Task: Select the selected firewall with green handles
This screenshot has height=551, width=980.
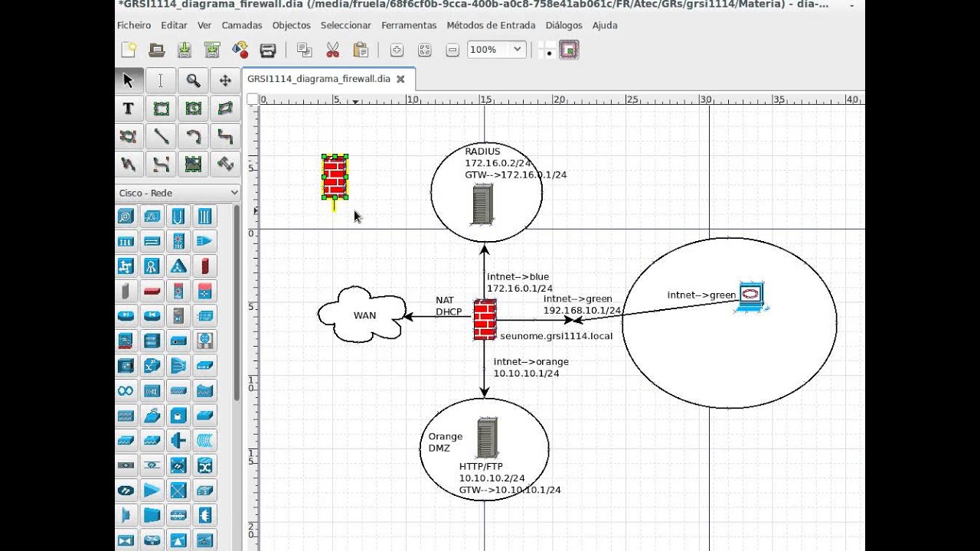Action: pyautogui.click(x=335, y=177)
